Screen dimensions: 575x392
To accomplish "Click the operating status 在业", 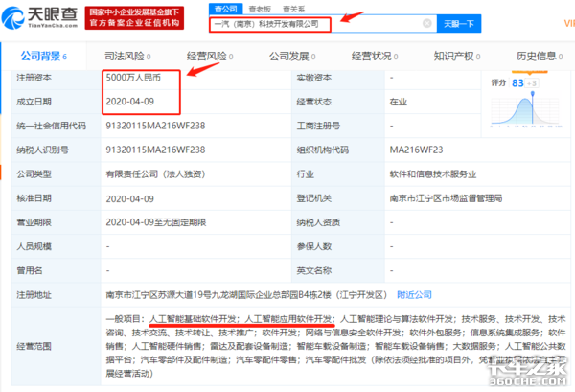I will [399, 102].
